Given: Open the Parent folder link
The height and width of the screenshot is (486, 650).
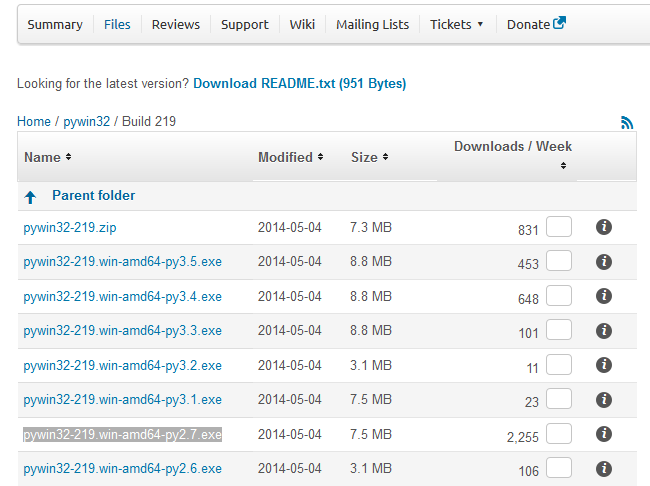Looking at the screenshot, I should click(93, 195).
